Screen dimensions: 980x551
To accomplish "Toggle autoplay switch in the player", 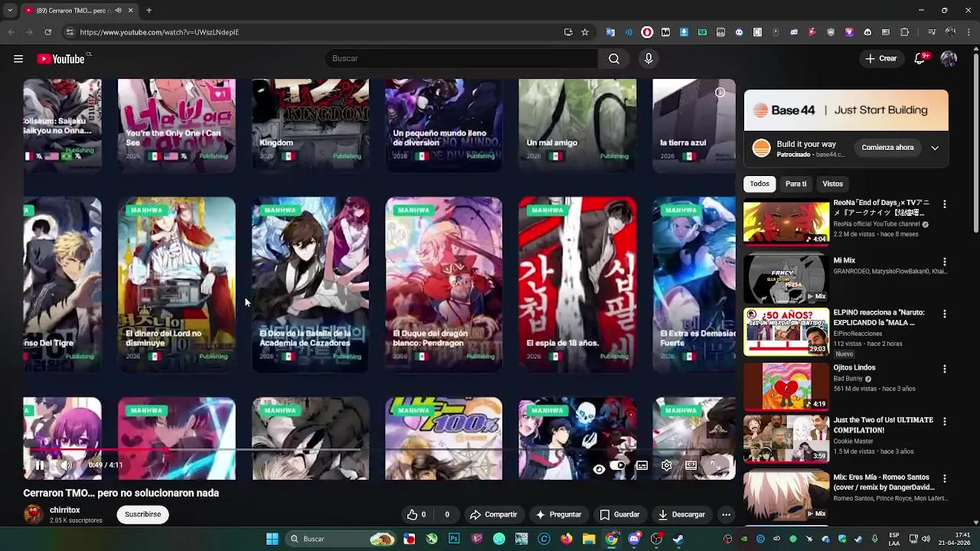I will (618, 465).
